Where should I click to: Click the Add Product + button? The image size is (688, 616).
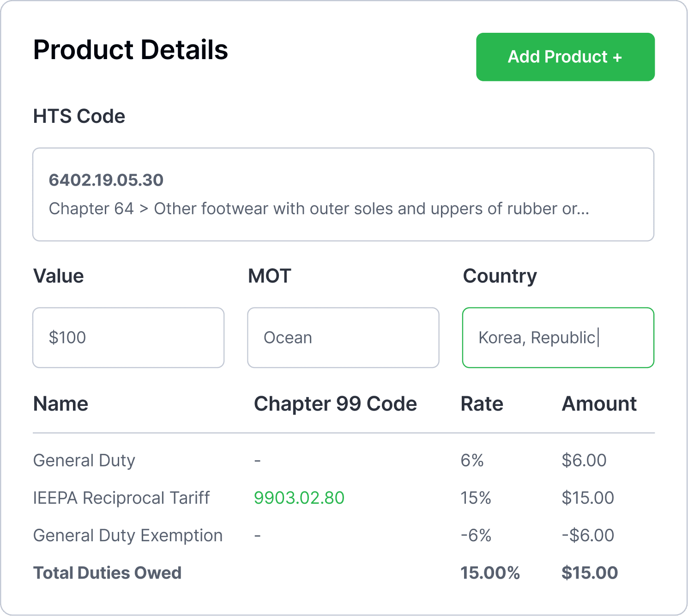[x=565, y=57]
